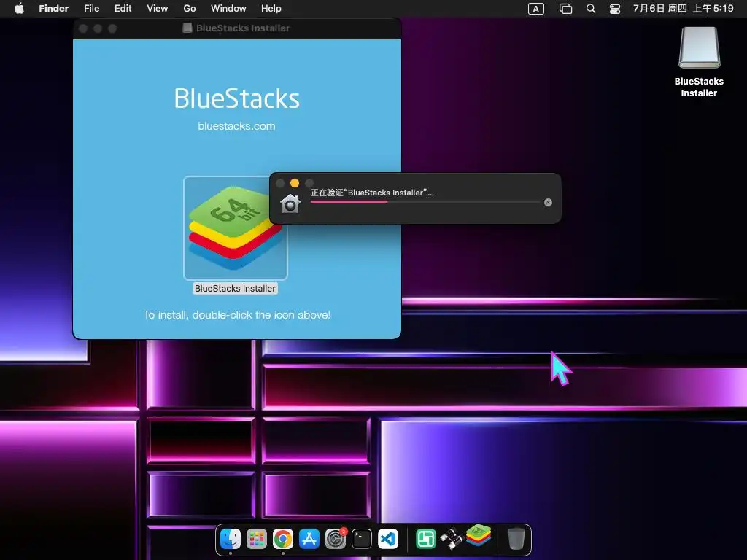
Task: Launch Visual Studio Code from the Dock
Action: pyautogui.click(x=388, y=539)
